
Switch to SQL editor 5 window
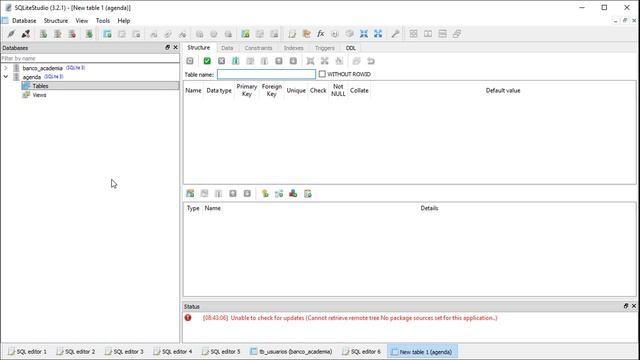[222, 351]
